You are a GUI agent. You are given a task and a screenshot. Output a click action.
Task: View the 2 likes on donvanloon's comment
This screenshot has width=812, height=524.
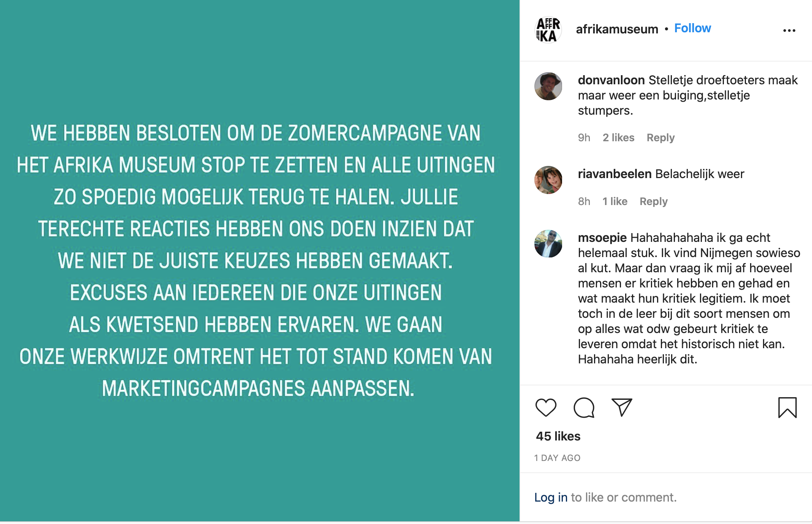[618, 137]
